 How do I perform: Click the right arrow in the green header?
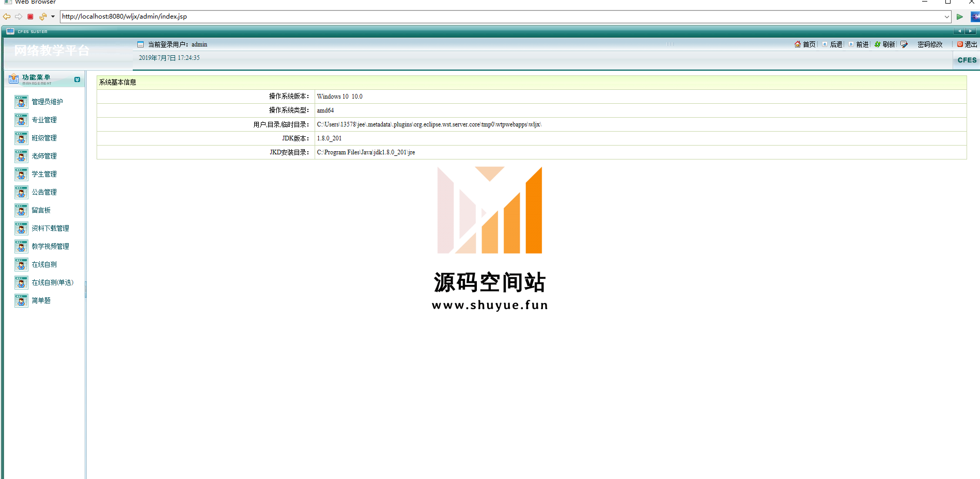point(970,31)
